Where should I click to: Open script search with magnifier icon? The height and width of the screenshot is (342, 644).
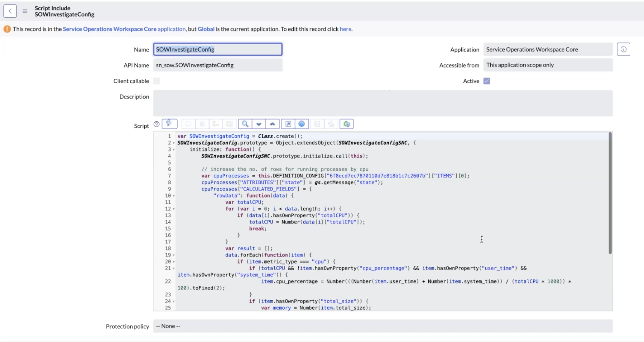pos(245,124)
